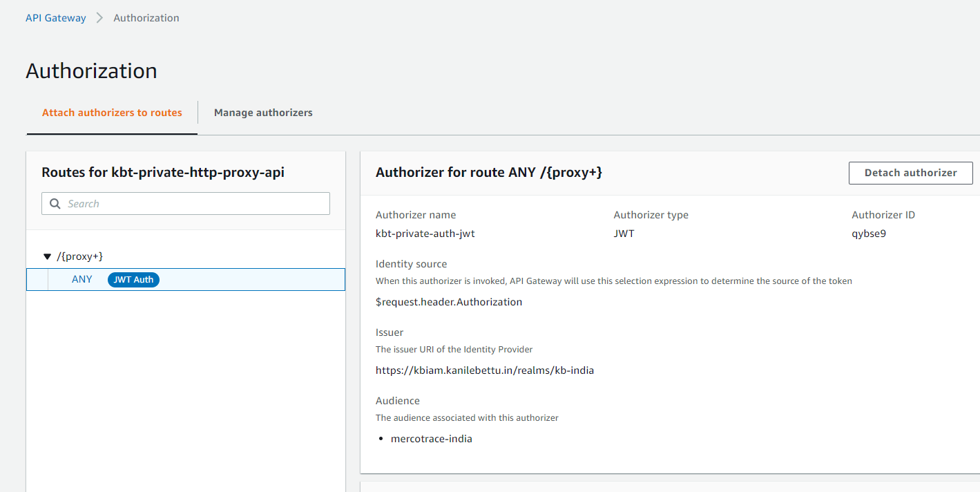Click the Routes for kbt-private-http-proxy-api heading

(163, 173)
